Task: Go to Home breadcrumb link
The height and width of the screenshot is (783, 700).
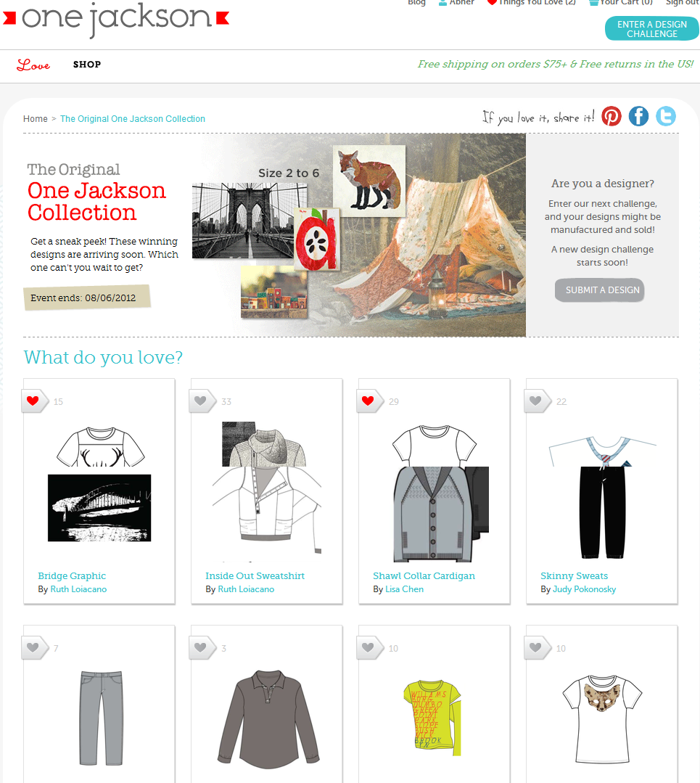Action: point(36,119)
